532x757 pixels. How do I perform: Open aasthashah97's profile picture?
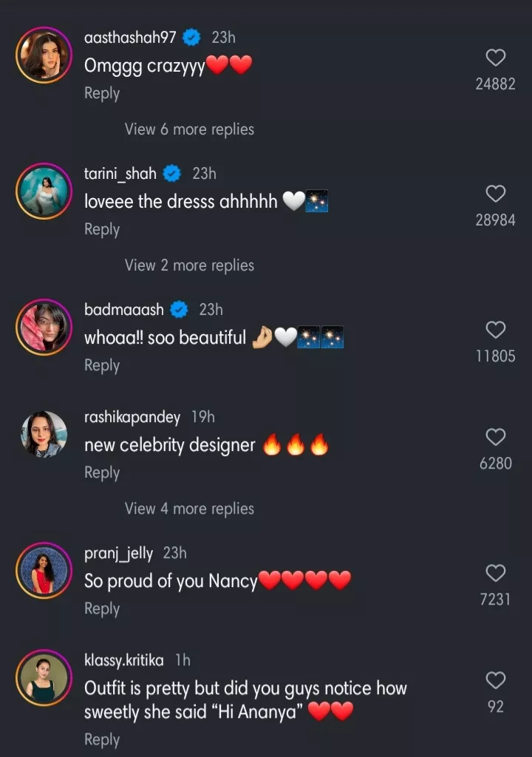pos(44,56)
